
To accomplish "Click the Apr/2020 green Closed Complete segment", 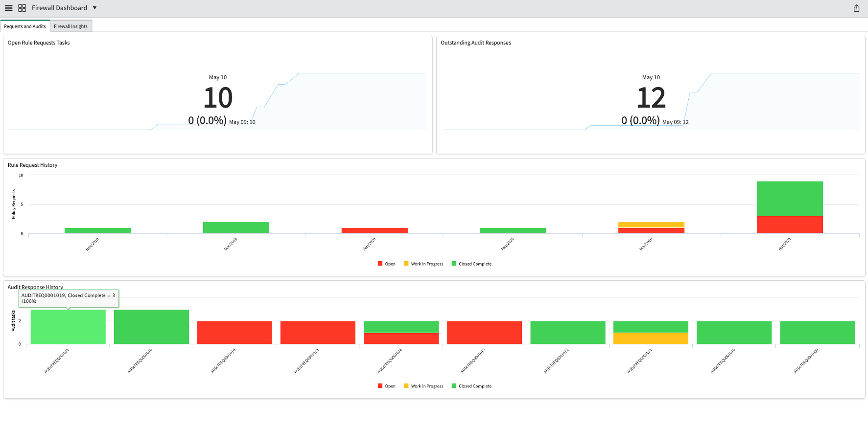I will (790, 199).
